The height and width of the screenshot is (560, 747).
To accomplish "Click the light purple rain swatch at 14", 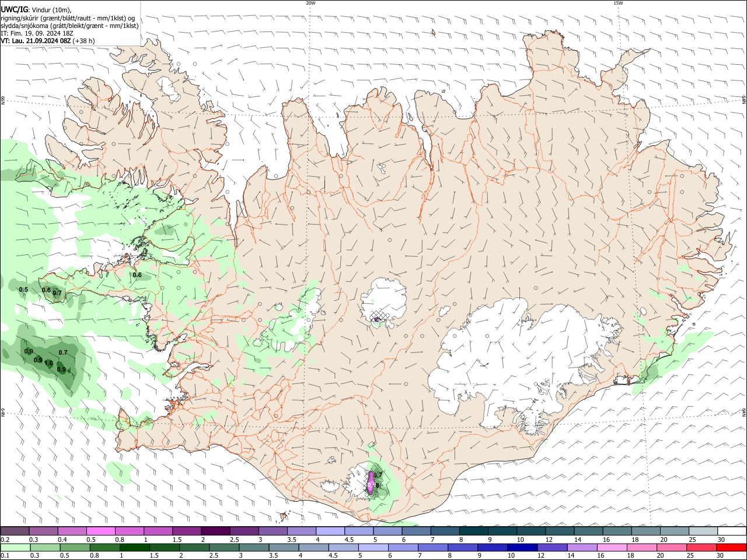I will tap(582, 547).
